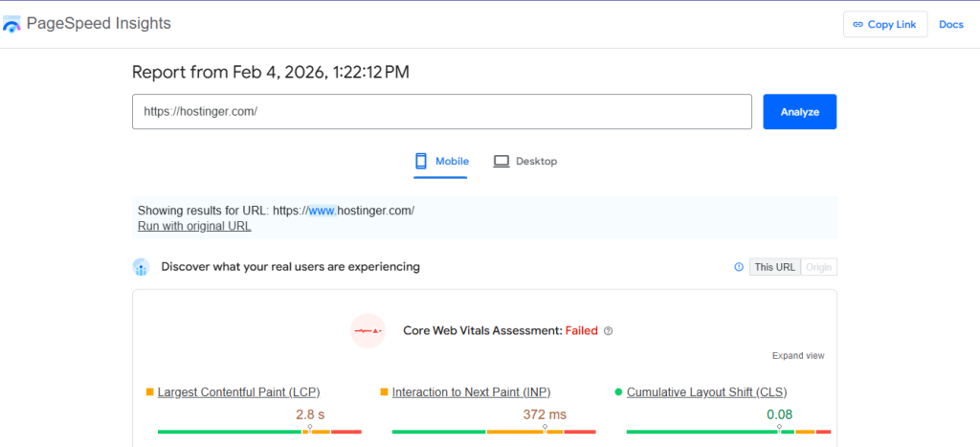
Task: Click the help icon next to Failed
Action: pos(609,331)
